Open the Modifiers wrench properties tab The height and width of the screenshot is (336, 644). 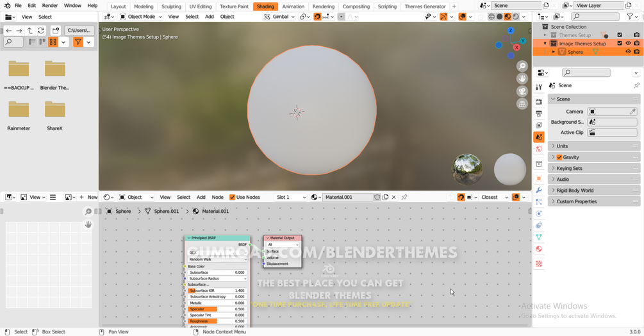tap(539, 190)
